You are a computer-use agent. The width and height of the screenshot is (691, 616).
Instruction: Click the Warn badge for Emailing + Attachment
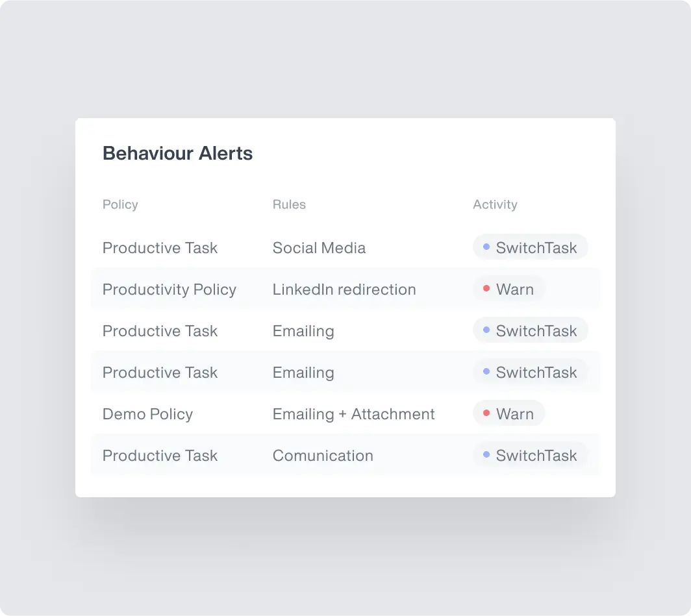coord(509,413)
